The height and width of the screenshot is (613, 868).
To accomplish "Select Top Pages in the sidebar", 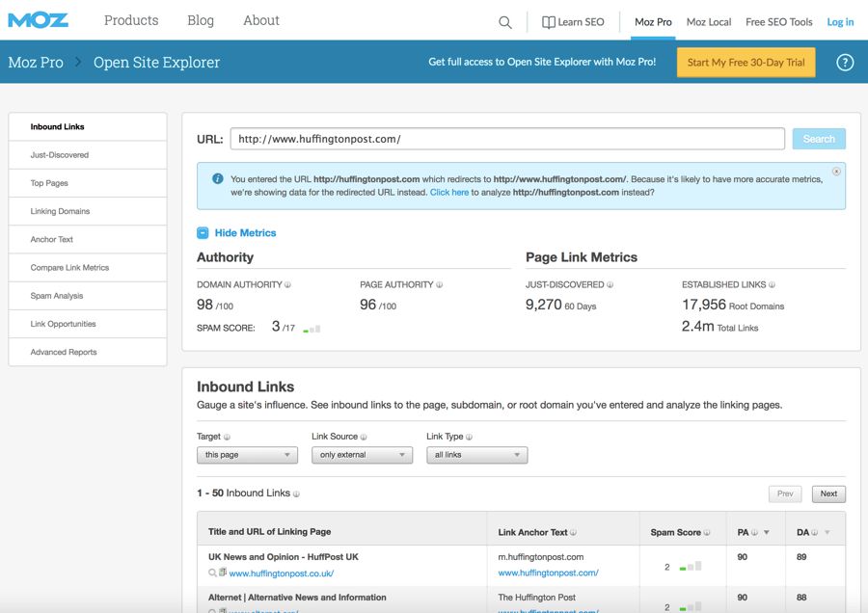I will click(x=88, y=183).
